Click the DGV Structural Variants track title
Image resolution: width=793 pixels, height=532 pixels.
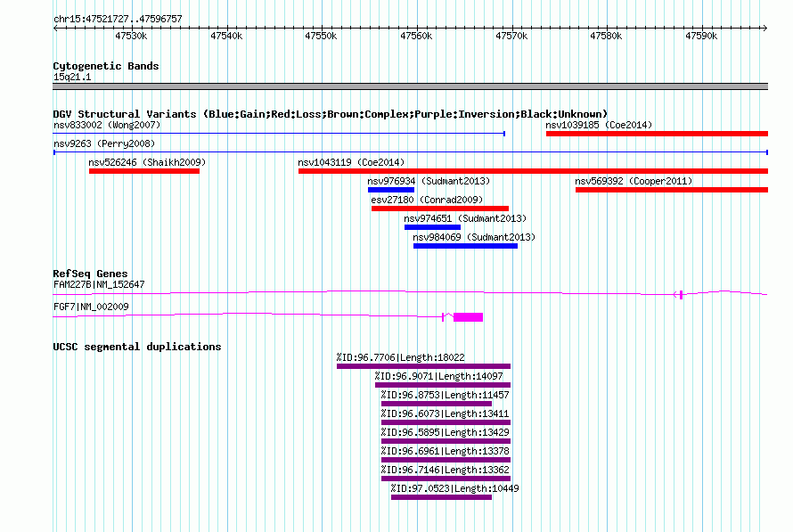[x=331, y=114]
